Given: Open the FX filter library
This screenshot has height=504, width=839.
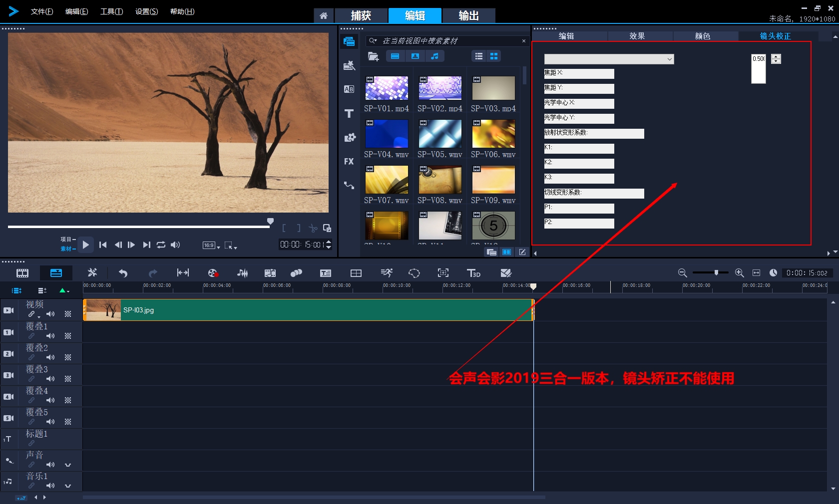Looking at the screenshot, I should 349,161.
